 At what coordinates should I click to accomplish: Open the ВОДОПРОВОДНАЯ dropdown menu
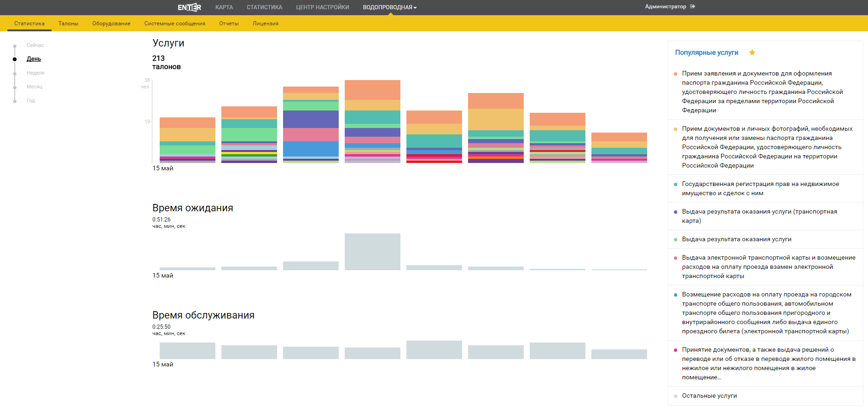(389, 7)
